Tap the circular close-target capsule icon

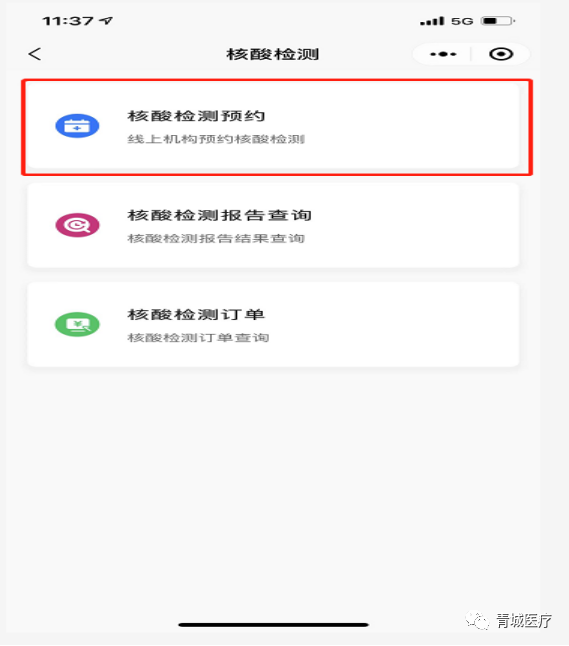(501, 54)
